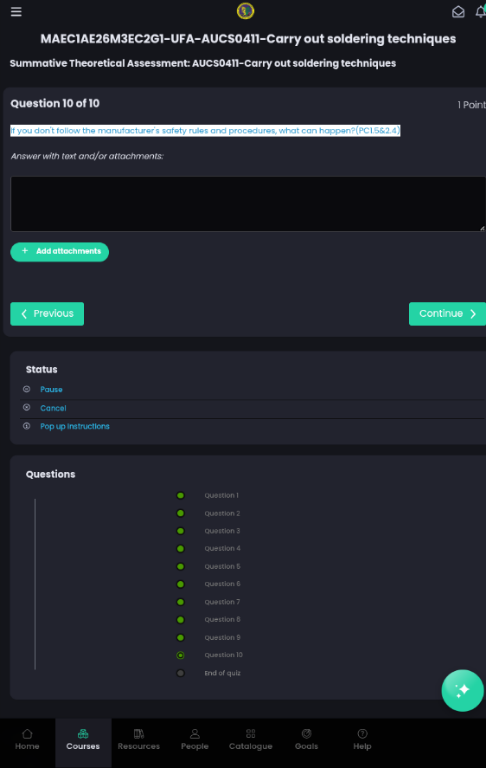Select the green dot for Question 4
The height and width of the screenshot is (768, 486).
[x=180, y=549]
